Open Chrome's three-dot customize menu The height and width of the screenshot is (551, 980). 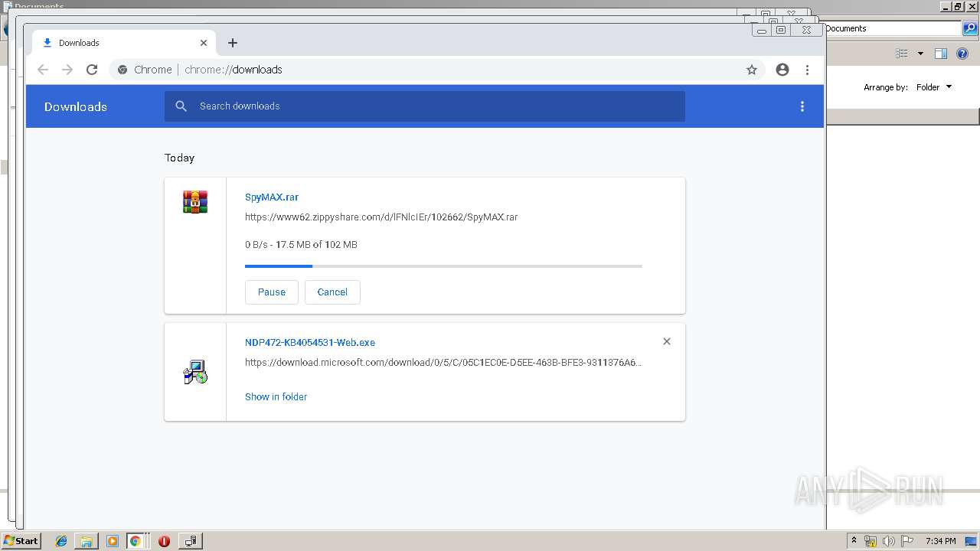pos(807,70)
